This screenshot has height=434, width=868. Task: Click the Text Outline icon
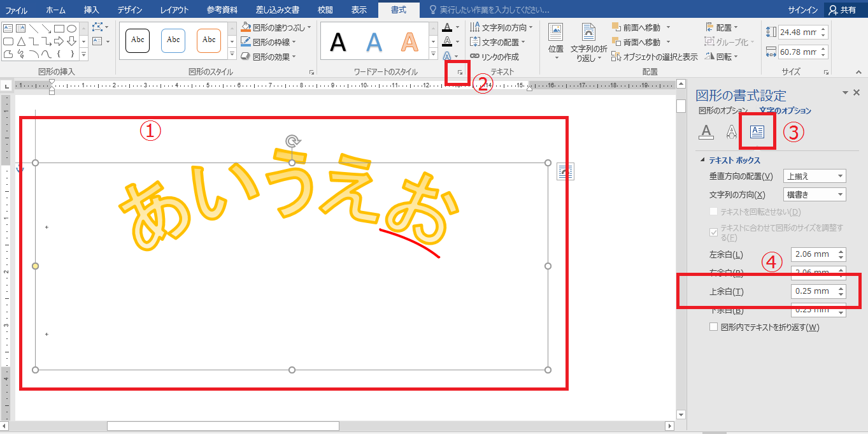coord(447,41)
